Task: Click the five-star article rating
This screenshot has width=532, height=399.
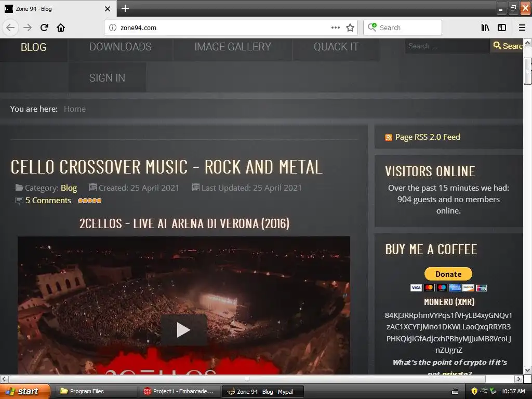Action: coord(89,201)
